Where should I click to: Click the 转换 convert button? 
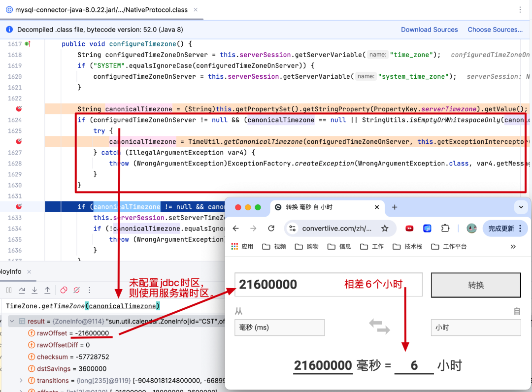coord(476,285)
